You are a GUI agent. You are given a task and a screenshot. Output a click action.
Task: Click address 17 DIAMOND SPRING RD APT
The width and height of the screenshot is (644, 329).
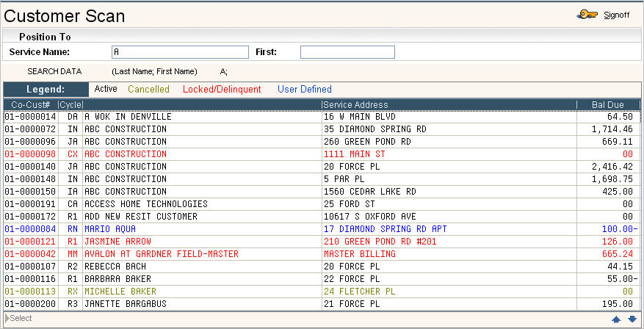[386, 229]
